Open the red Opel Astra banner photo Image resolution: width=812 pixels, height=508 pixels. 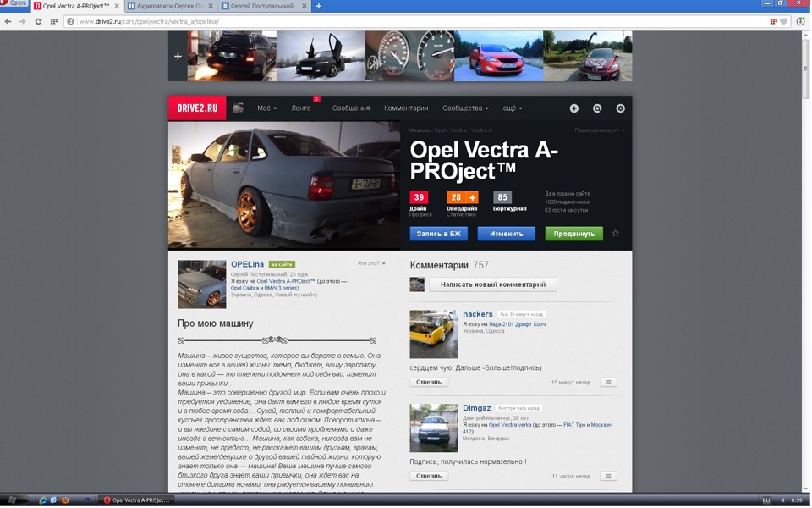(x=498, y=56)
